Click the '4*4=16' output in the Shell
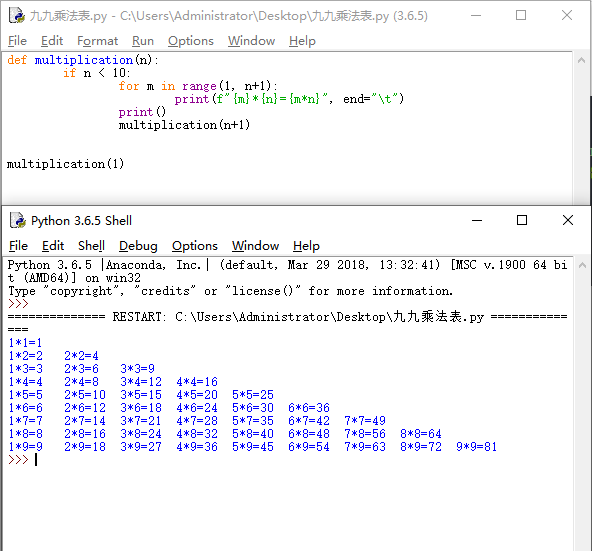The image size is (592, 551). click(x=197, y=382)
